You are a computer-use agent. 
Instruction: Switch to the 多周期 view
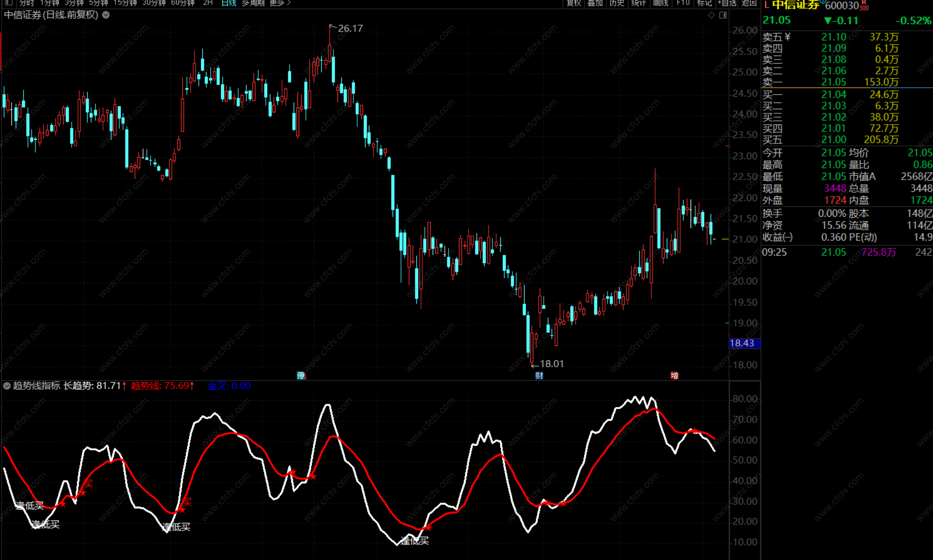tap(253, 3)
